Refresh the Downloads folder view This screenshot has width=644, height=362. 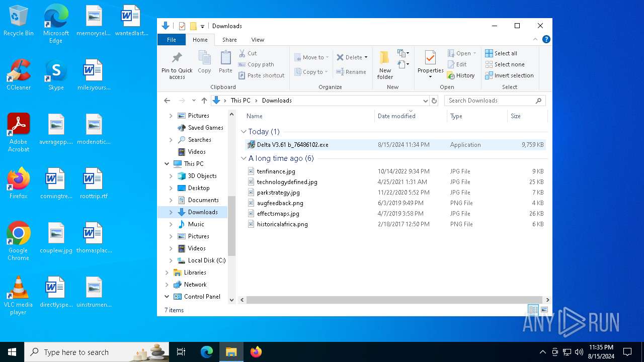434,101
